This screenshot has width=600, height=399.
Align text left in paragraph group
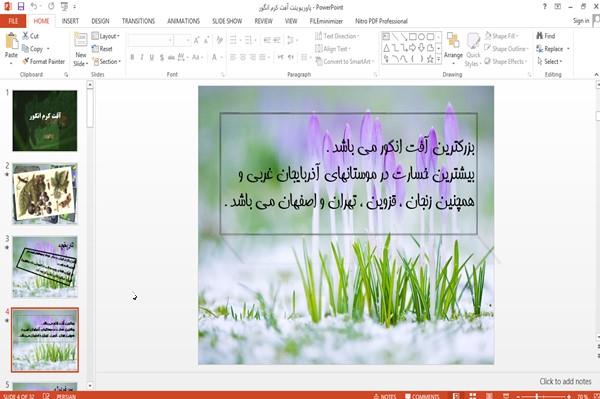pos(233,57)
